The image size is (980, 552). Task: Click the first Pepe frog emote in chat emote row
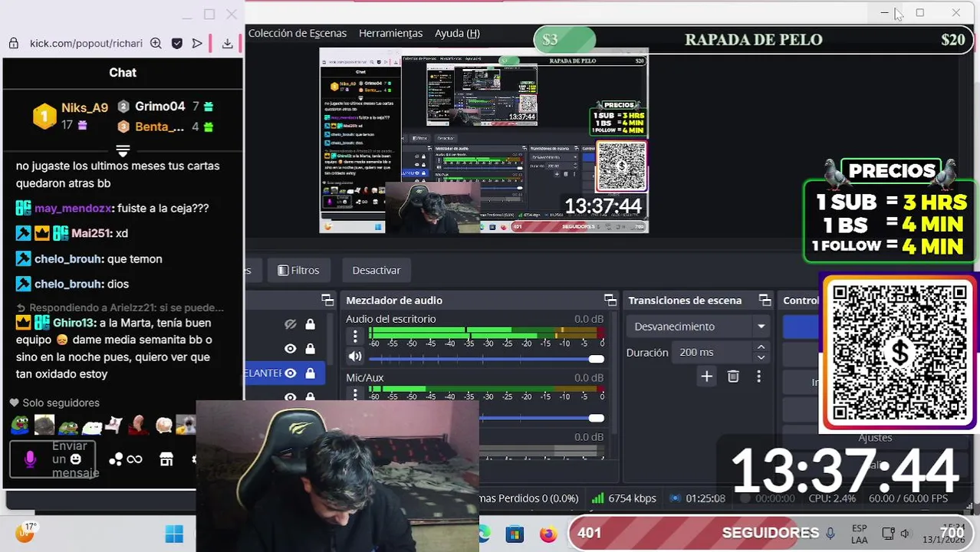click(19, 425)
